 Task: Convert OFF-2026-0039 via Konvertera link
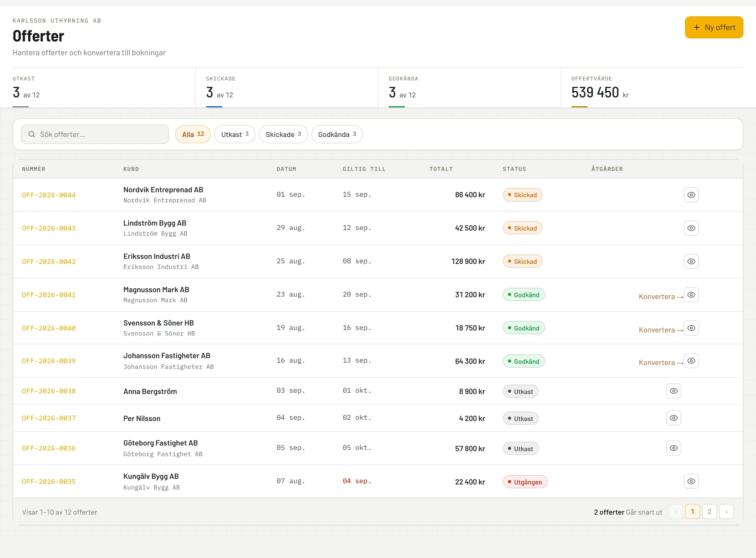click(x=661, y=363)
